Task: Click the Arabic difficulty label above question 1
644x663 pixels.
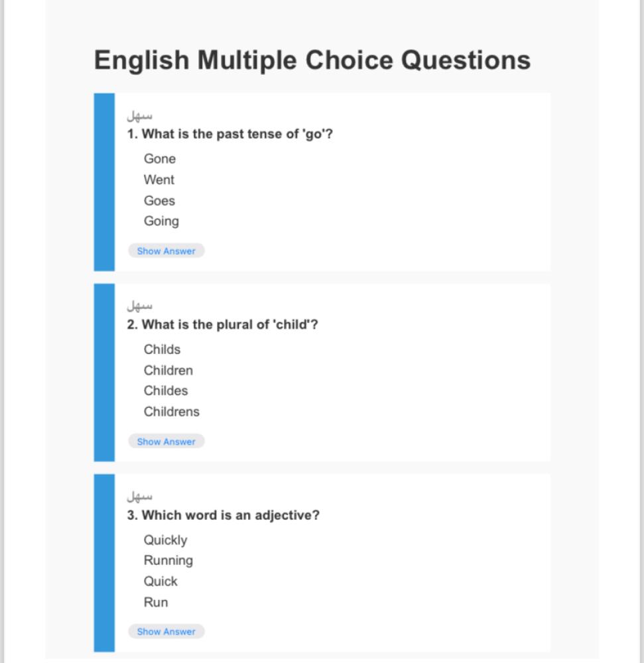Action: click(x=139, y=115)
